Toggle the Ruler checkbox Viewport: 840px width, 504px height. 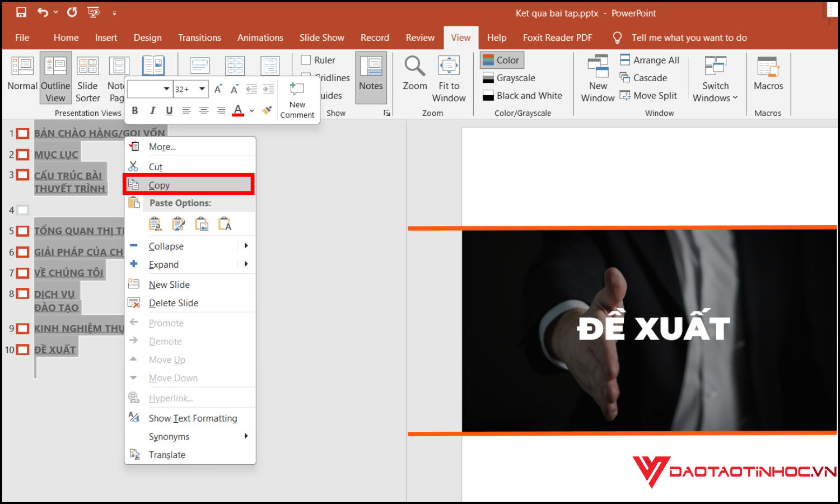click(306, 60)
